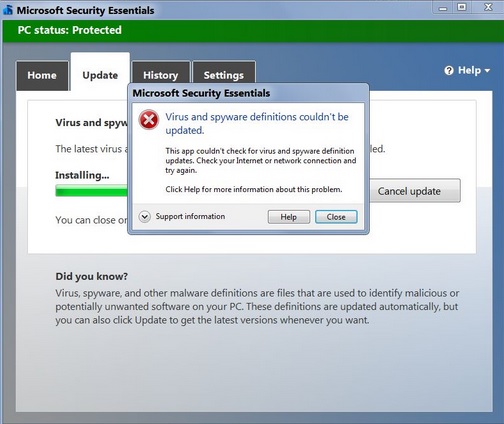504x424 pixels.
Task: Switch to the Home tab
Action: click(42, 76)
